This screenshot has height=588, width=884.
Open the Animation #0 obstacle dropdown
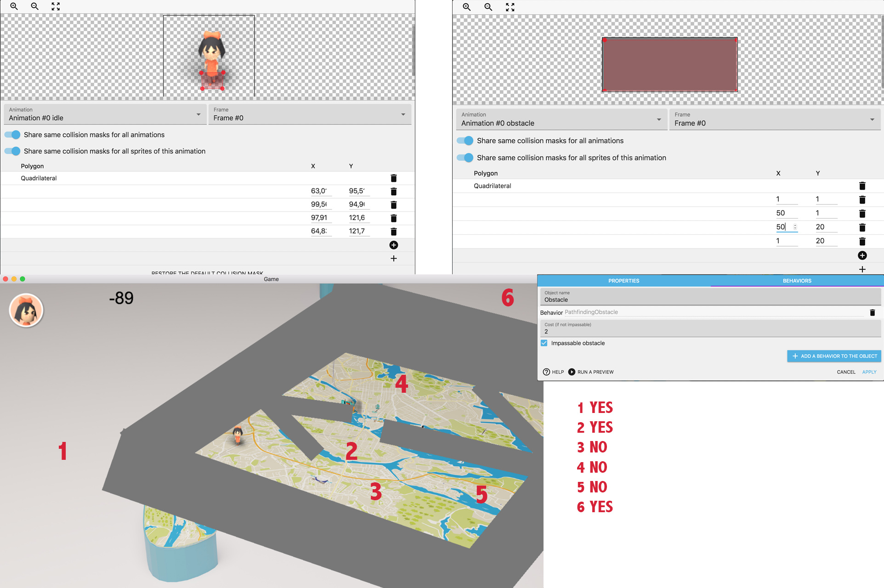pos(561,119)
